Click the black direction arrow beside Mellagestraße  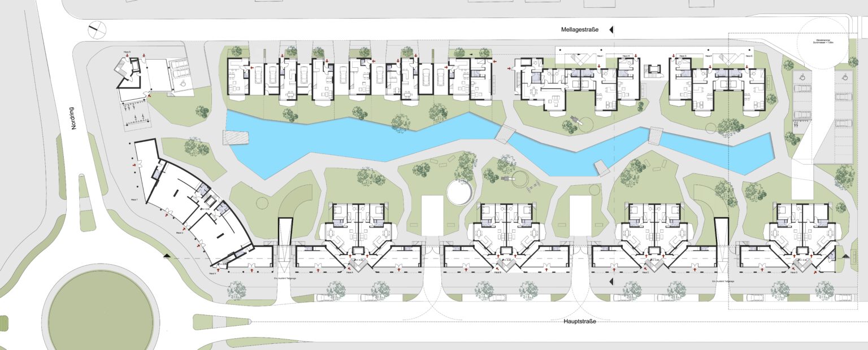pyautogui.click(x=610, y=29)
